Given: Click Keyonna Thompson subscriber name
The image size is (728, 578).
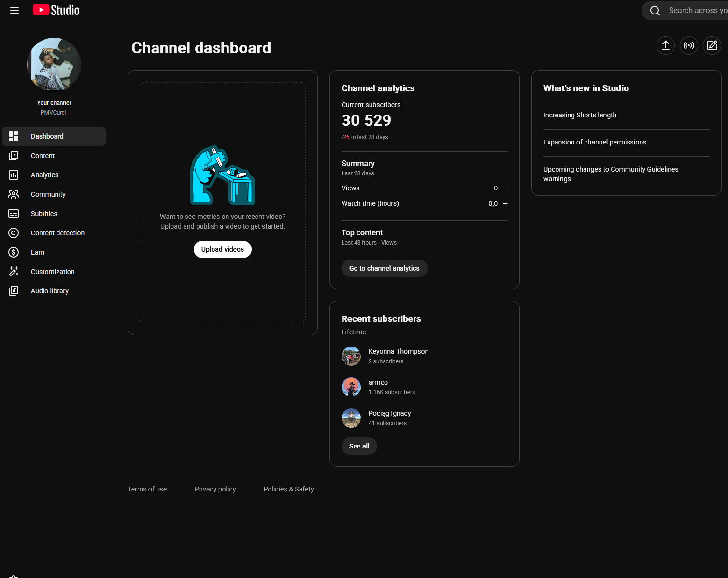Looking at the screenshot, I should (x=399, y=351).
